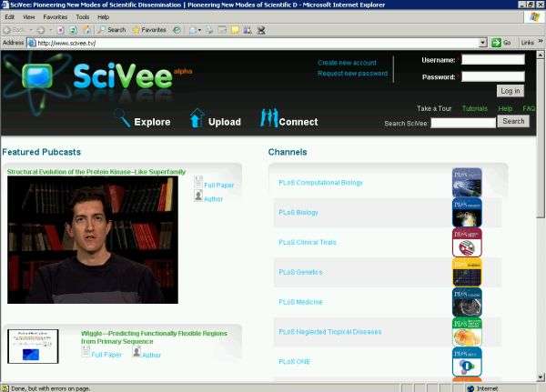Click the Stop loading toolbar icon
The image size is (546, 392).
click(61, 30)
